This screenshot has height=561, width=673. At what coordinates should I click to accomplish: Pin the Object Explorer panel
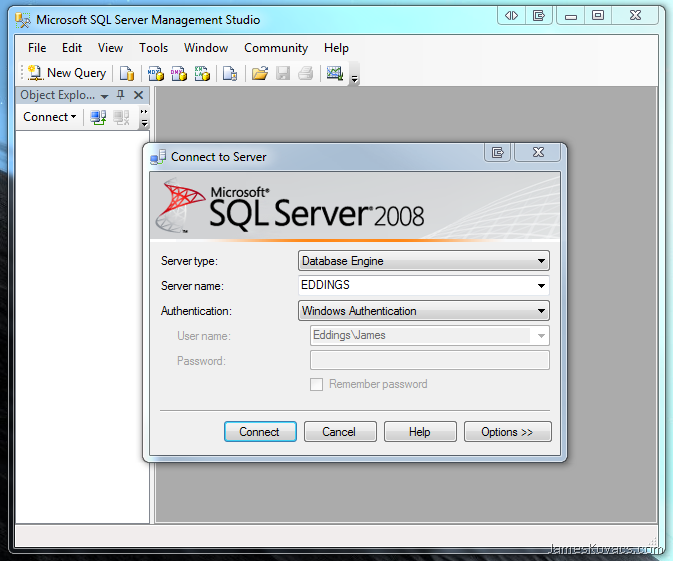[121, 95]
